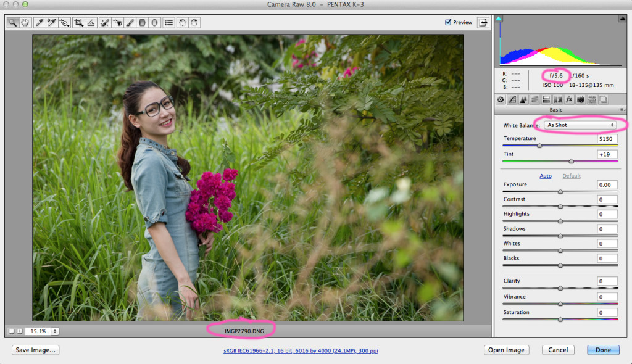This screenshot has width=632, height=364.
Task: Switch to the Basic panel tab
Action: tap(501, 99)
